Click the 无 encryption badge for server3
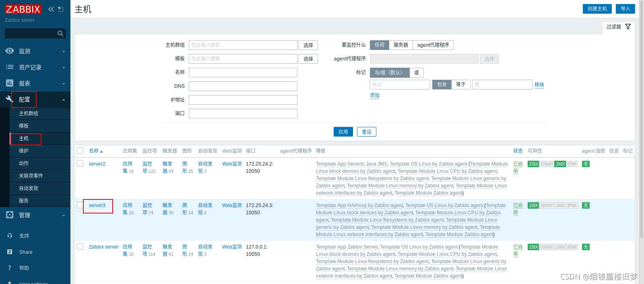Screen dimensions: 644x284 point(586,205)
